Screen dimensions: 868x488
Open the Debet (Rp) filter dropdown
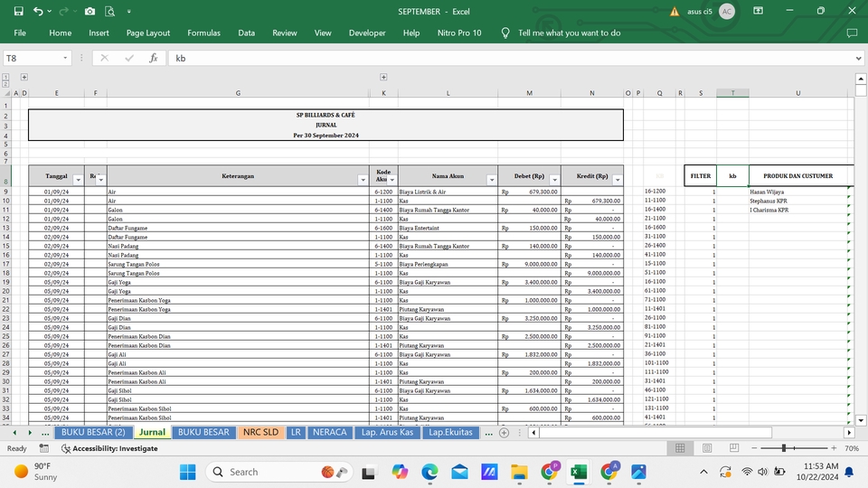(554, 180)
